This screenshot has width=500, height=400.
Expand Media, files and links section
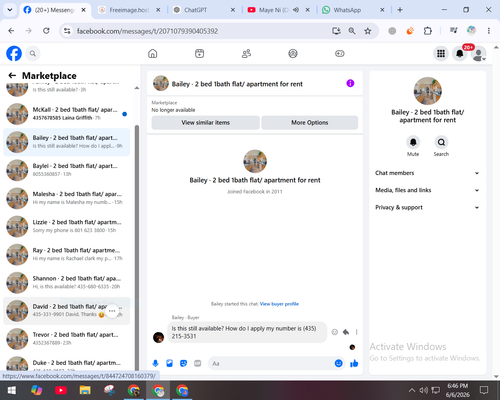pos(427,190)
